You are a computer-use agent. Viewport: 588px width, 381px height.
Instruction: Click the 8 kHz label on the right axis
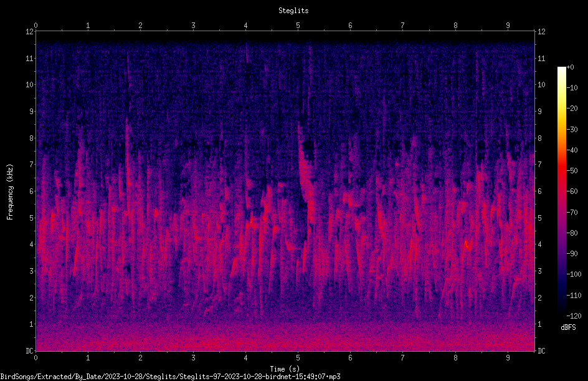click(540, 138)
